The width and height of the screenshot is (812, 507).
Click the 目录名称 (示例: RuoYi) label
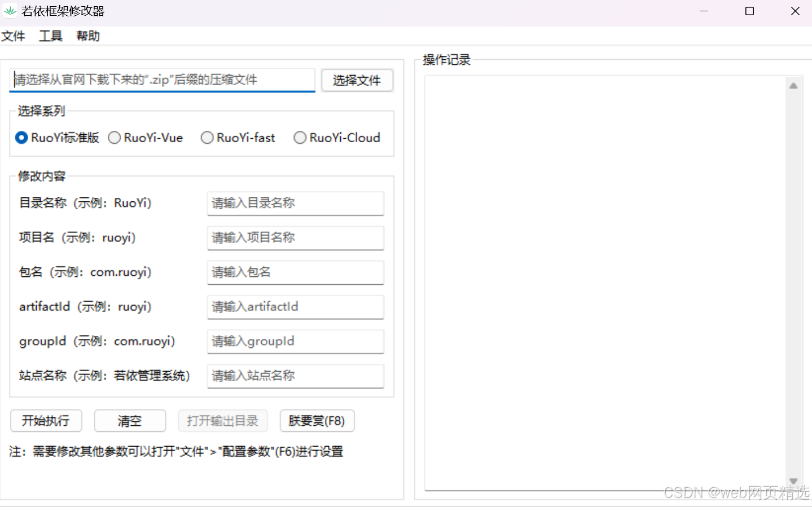point(86,203)
